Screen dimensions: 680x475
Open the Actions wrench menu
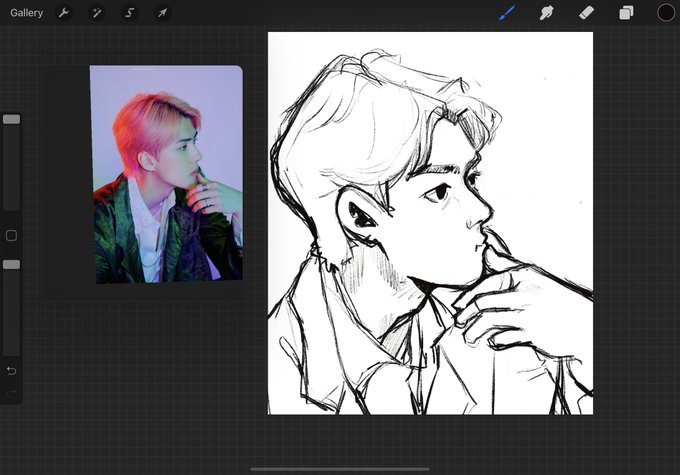coord(64,13)
